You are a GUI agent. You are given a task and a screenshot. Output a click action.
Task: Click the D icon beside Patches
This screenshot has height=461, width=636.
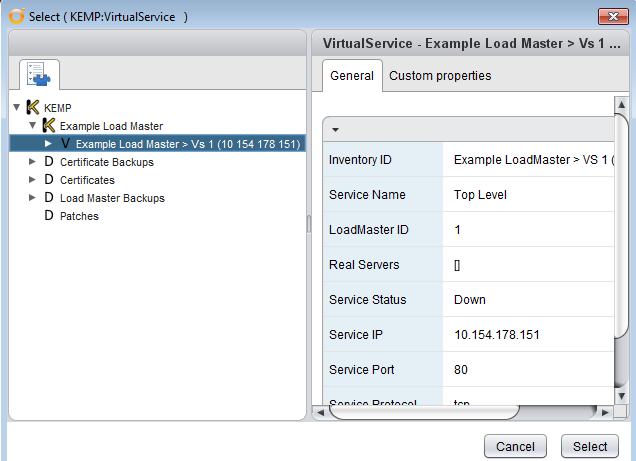coord(49,215)
